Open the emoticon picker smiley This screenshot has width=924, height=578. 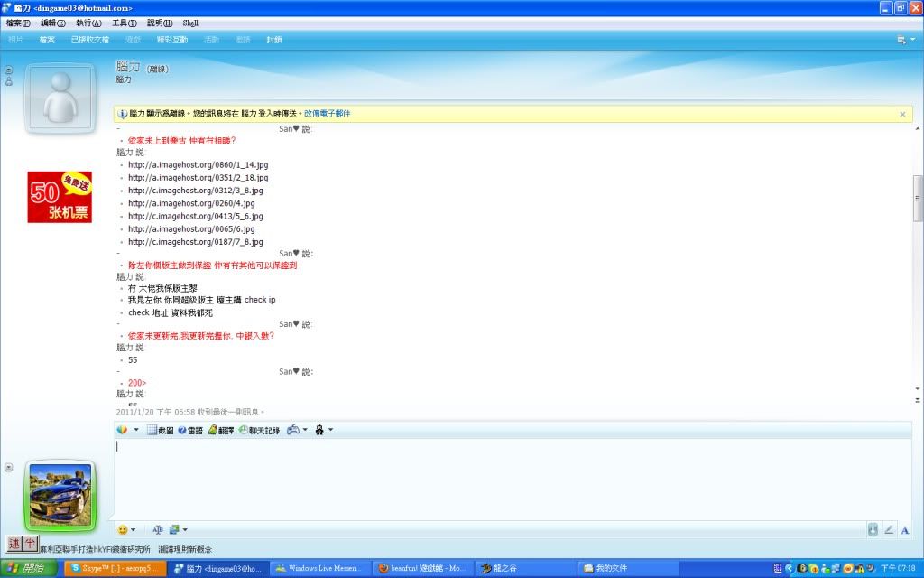click(123, 529)
